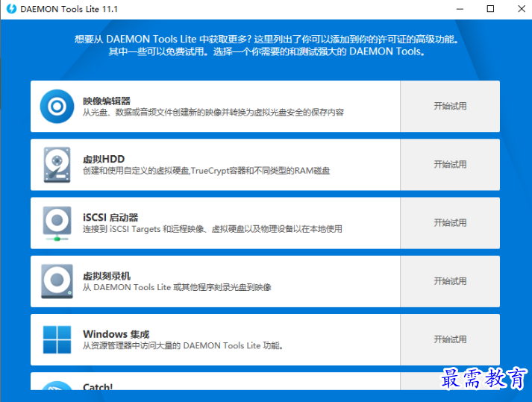Click the description mentioning iSCSI Targets
The height and width of the screenshot is (402, 532).
coord(213,229)
